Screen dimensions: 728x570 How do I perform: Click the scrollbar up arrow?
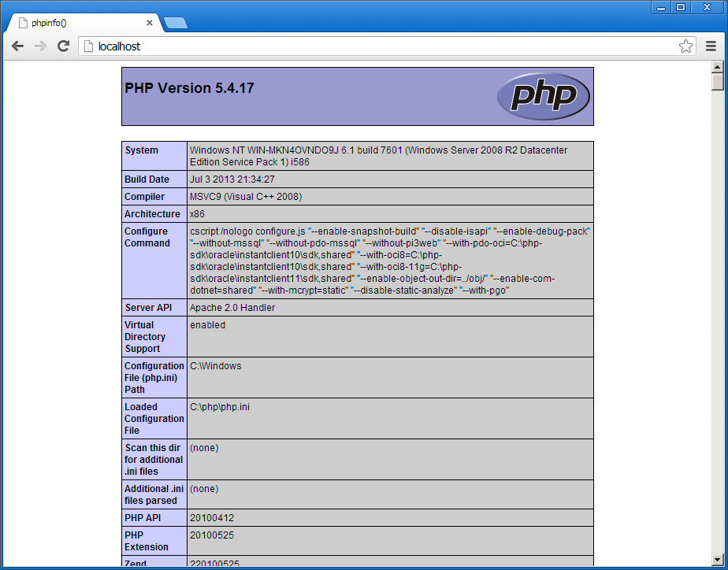point(718,67)
